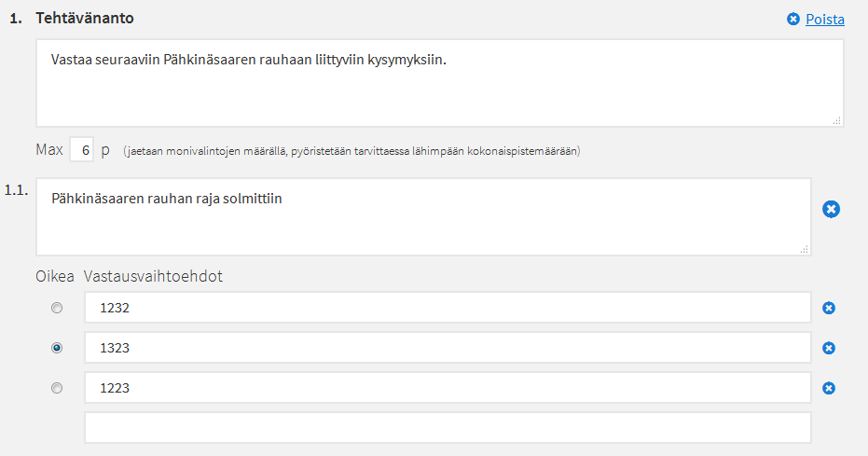This screenshot has width=868, height=456.
Task: Focus the Tehtävänanto instruction text area
Action: (x=440, y=83)
